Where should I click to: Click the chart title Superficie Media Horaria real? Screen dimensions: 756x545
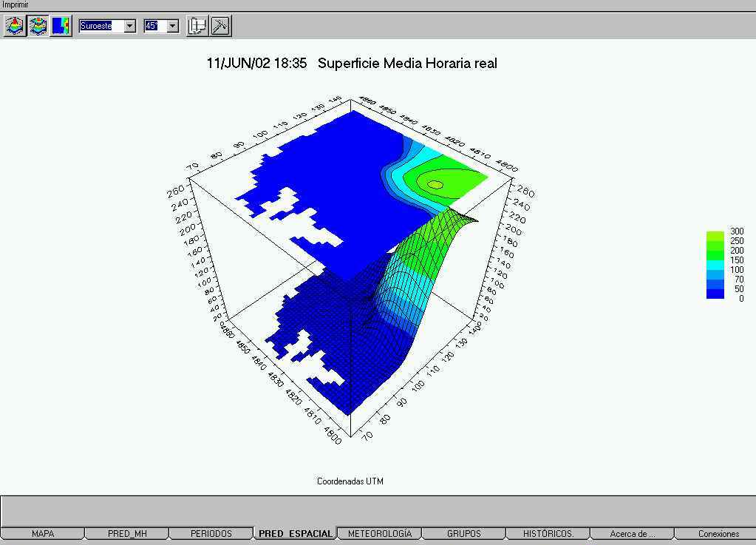[x=407, y=63]
